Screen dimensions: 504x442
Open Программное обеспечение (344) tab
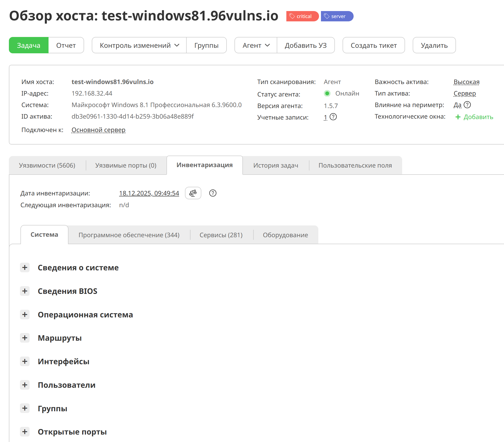click(129, 235)
